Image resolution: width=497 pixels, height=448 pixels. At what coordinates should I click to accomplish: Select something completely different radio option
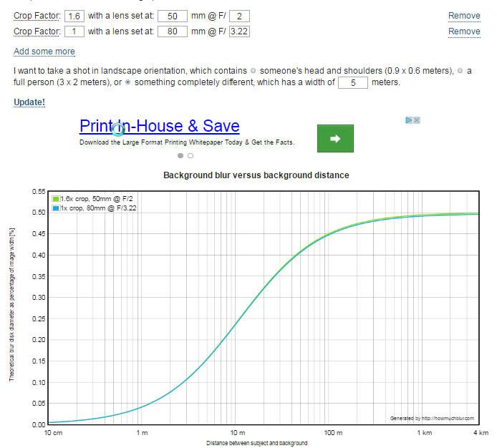[x=128, y=82]
